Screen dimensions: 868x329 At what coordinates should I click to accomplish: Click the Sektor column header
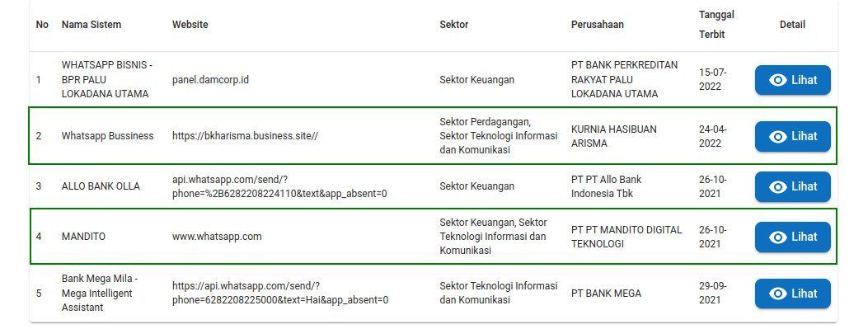click(x=454, y=25)
